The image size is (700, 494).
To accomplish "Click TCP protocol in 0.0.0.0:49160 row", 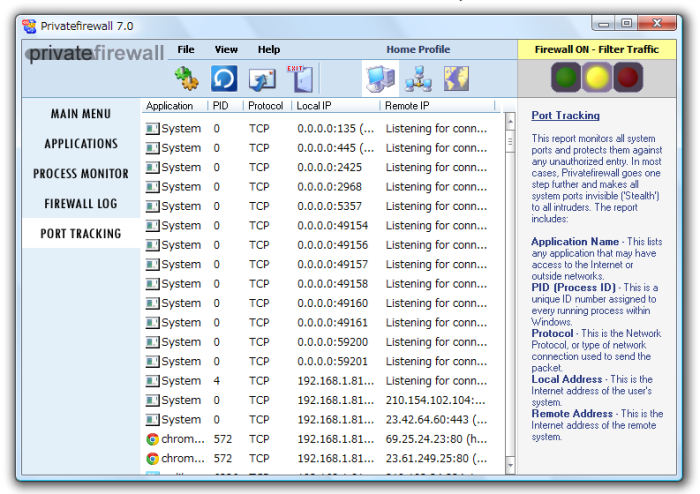I will click(x=259, y=303).
